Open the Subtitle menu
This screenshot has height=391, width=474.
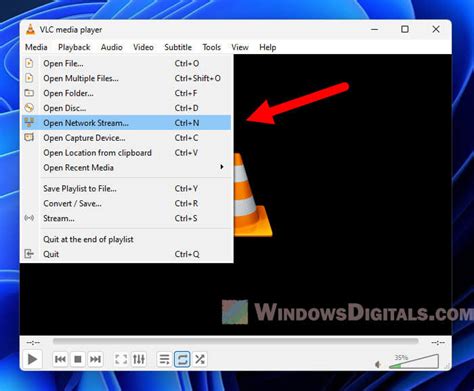click(178, 47)
